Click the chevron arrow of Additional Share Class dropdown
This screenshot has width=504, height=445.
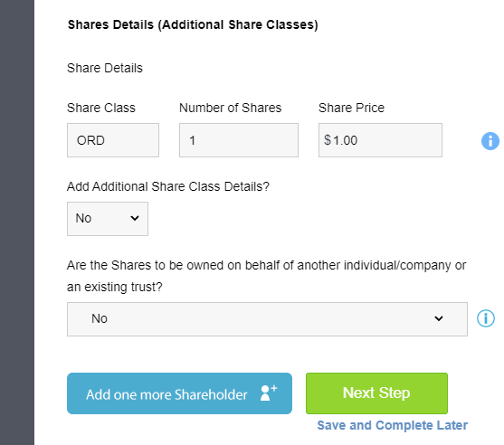point(135,218)
